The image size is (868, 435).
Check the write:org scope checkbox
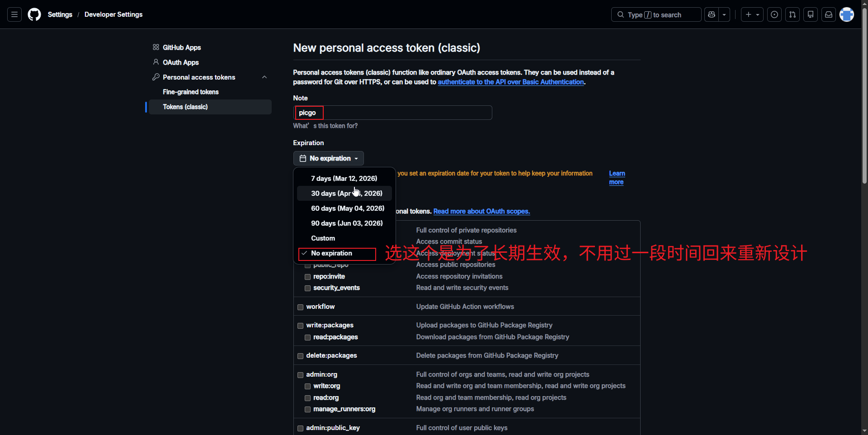[x=307, y=386]
